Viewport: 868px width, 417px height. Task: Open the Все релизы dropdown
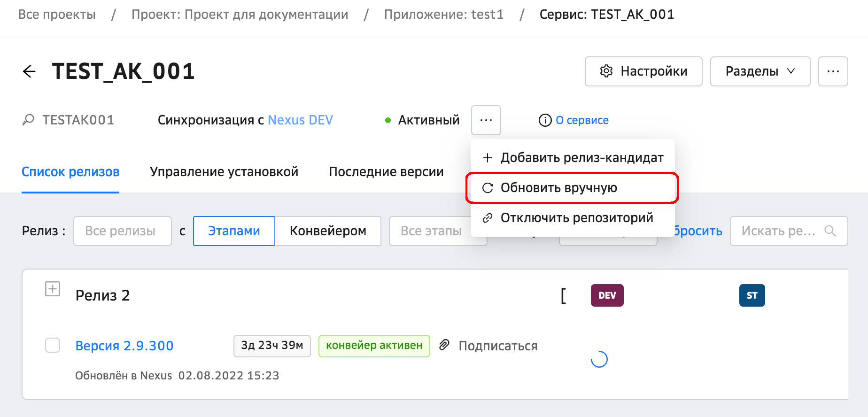point(122,231)
